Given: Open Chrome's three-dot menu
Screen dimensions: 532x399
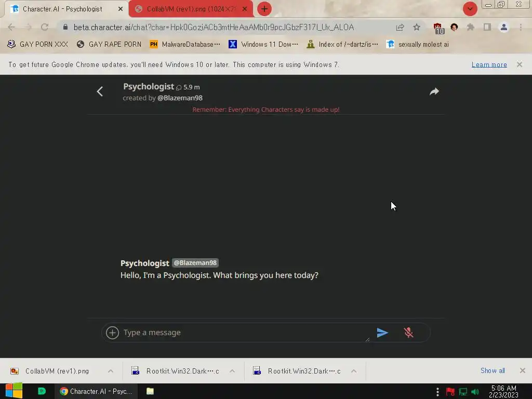Looking at the screenshot, I should pos(521,27).
